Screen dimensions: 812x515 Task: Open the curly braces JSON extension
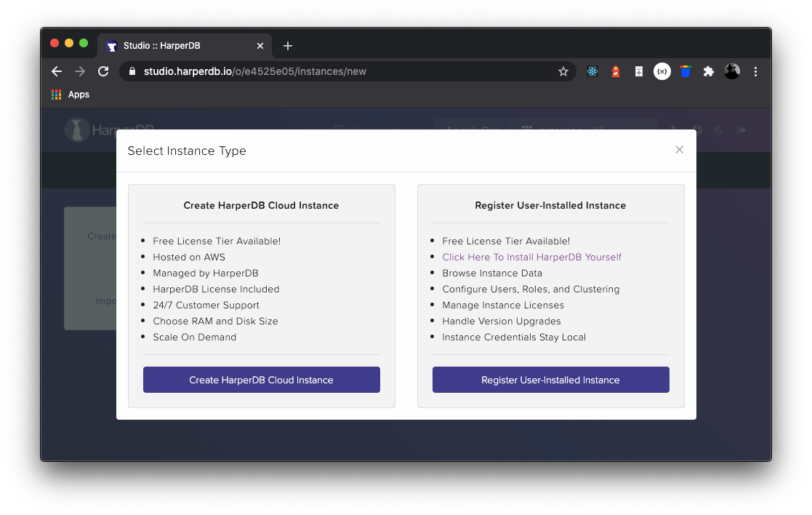point(662,71)
